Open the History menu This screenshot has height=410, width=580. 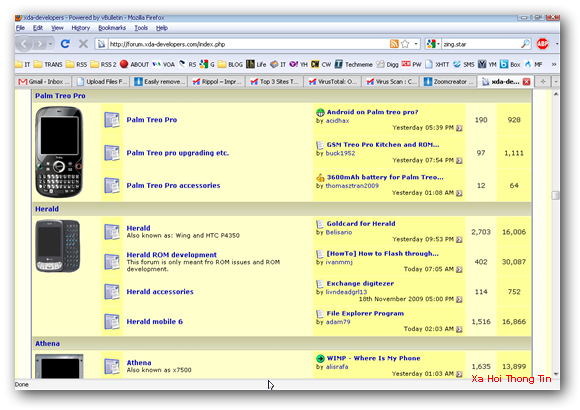81,28
